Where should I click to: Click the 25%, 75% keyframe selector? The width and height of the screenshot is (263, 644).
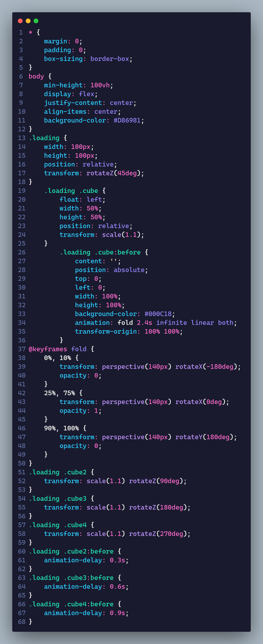tap(60, 393)
